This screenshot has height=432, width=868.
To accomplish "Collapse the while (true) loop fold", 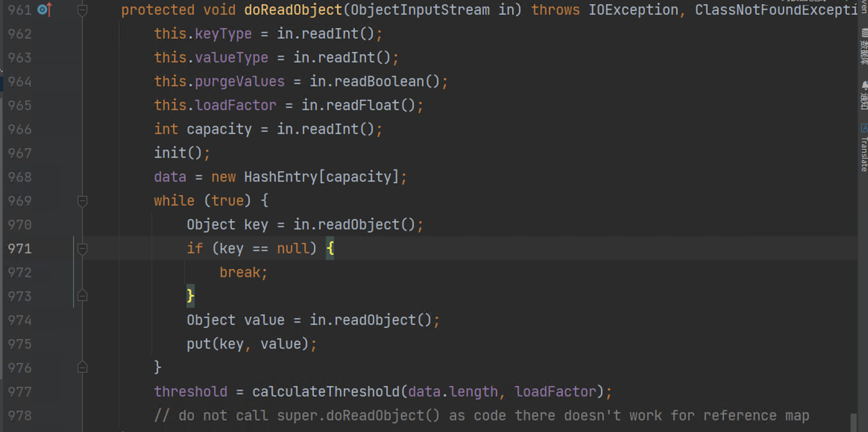I will coord(82,201).
